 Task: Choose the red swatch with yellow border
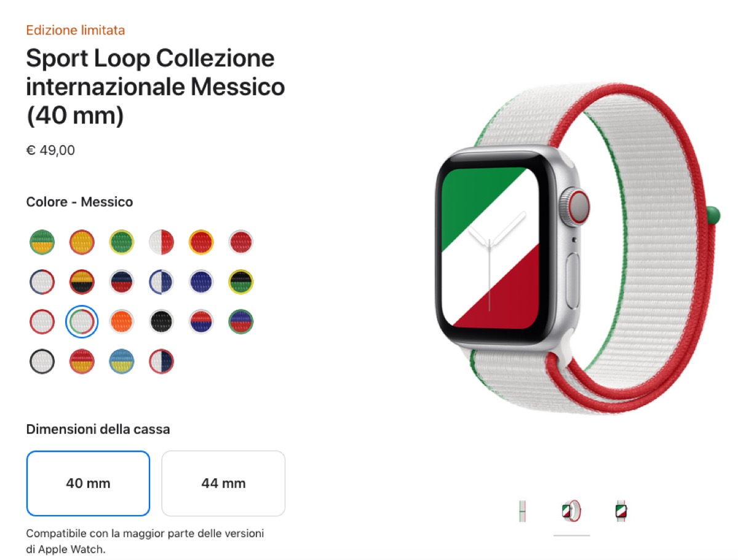pyautogui.click(x=201, y=242)
